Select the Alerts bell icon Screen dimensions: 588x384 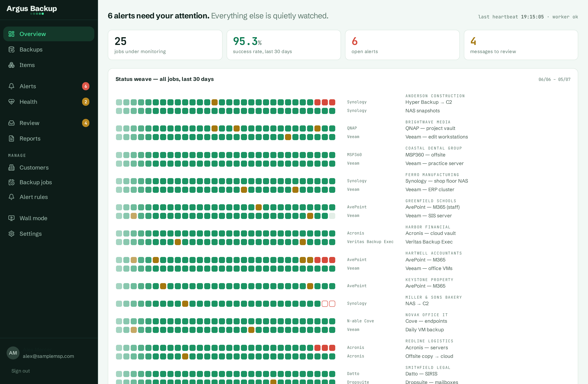(11, 86)
